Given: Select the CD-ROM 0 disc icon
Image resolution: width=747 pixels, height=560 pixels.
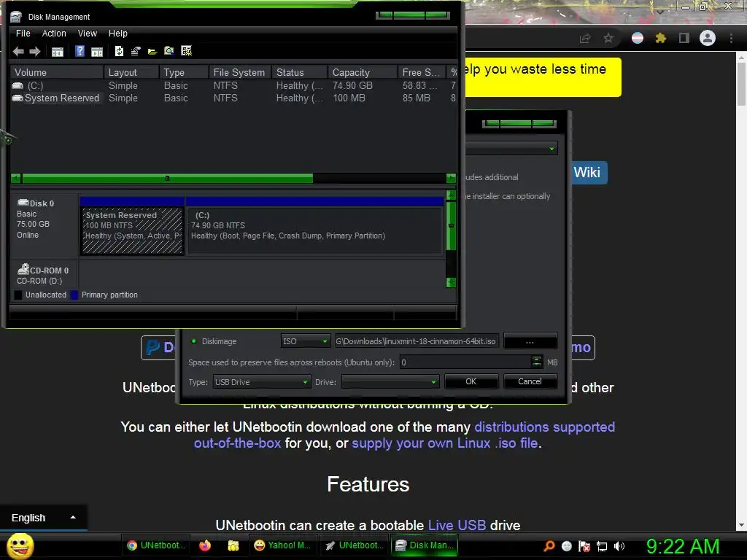Looking at the screenshot, I should click(x=23, y=270).
